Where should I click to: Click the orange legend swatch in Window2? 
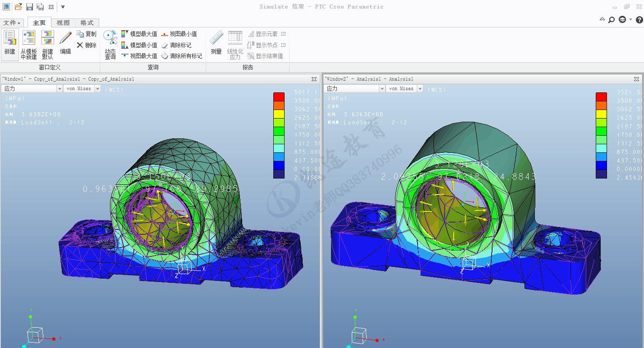602,105
